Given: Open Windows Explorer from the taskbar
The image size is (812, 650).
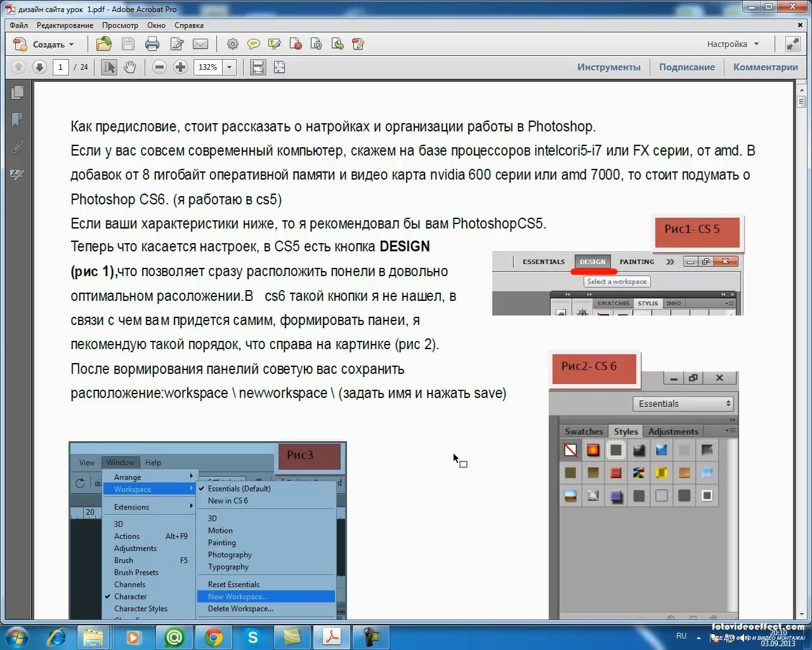Looking at the screenshot, I should point(94,637).
